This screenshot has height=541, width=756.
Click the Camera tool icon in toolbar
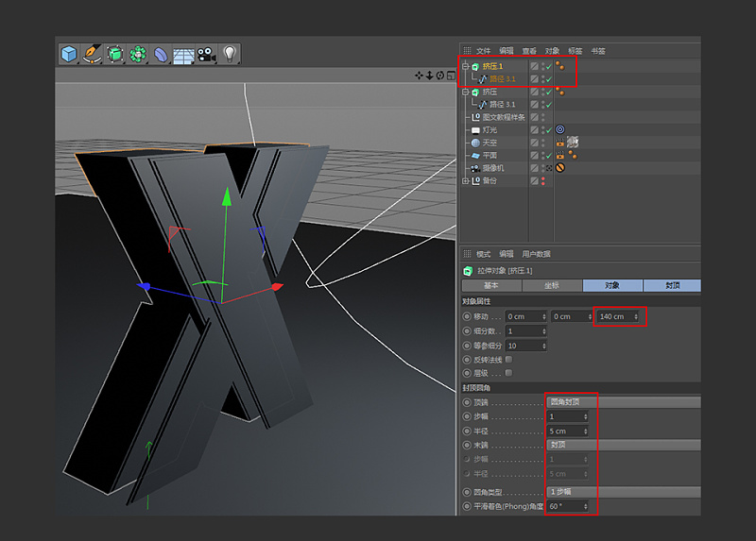click(x=205, y=54)
